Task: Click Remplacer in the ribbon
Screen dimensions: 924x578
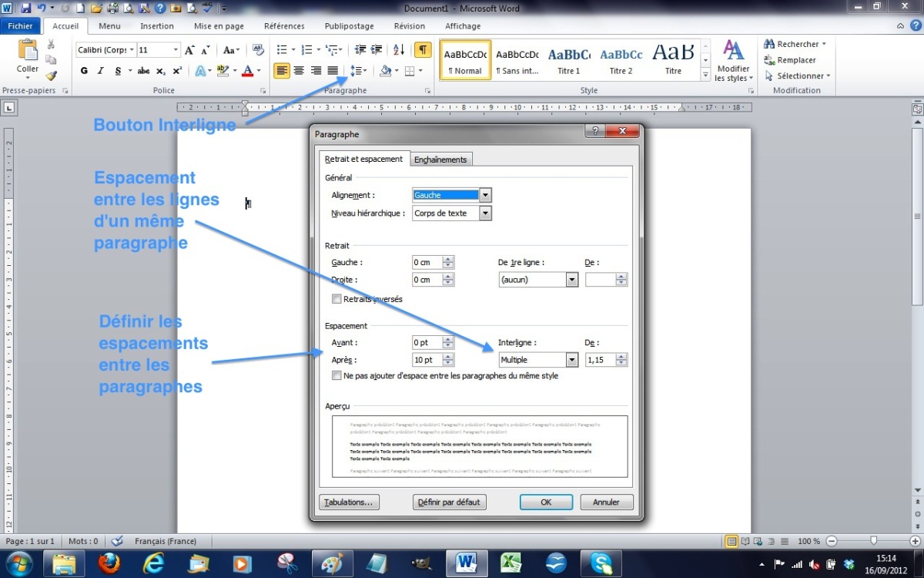Action: pos(790,60)
